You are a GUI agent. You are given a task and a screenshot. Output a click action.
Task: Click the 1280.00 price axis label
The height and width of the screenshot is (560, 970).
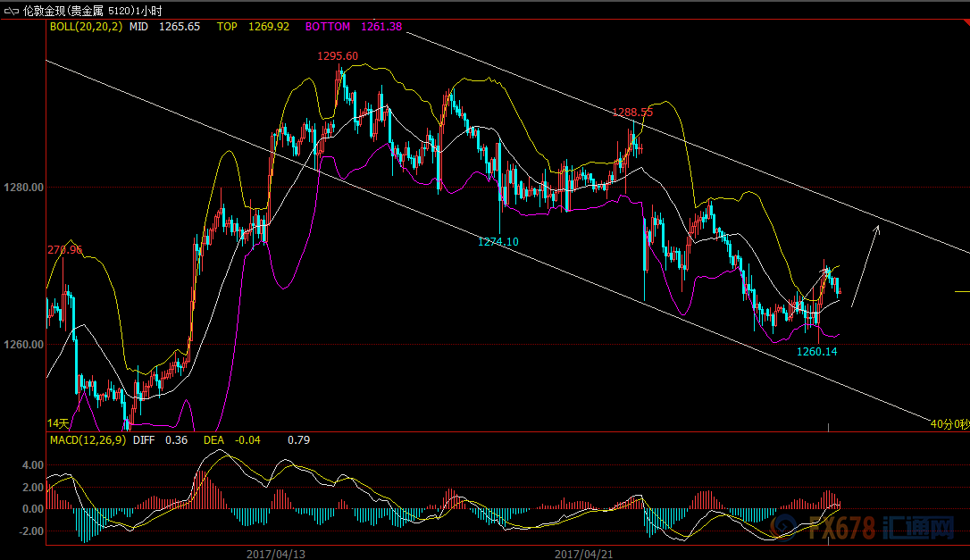click(x=24, y=188)
